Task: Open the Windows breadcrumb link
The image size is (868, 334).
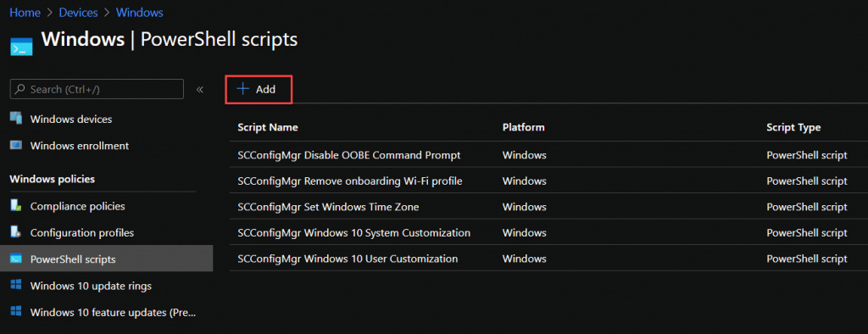Action: 140,12
